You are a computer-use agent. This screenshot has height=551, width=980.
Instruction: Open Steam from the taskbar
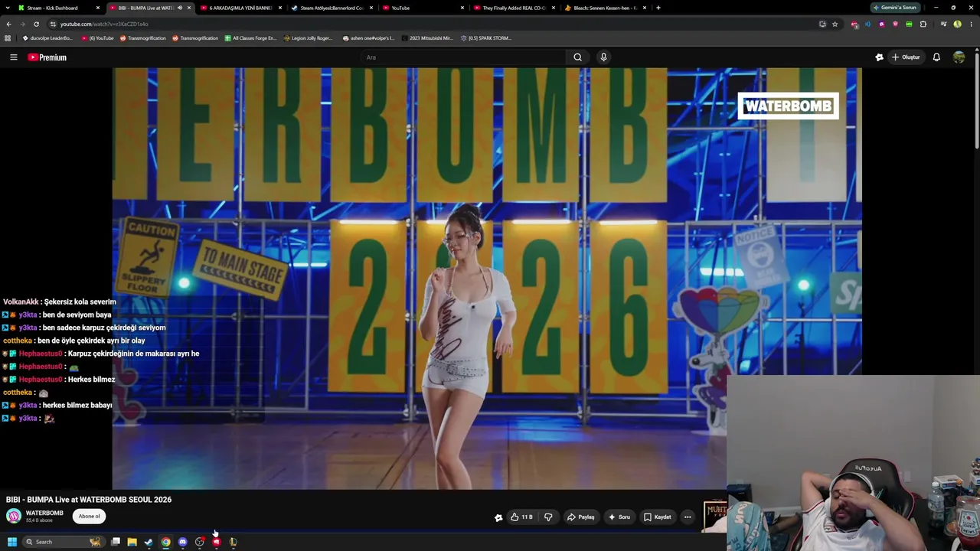pos(149,542)
